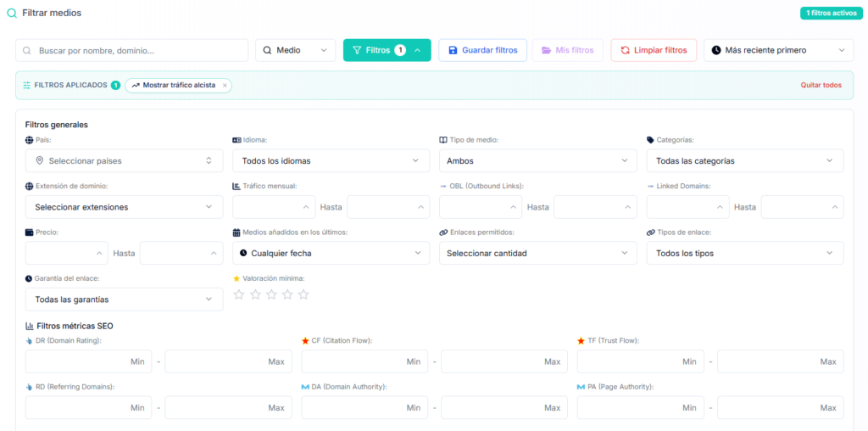Image resolution: width=868 pixels, height=431 pixels.
Task: Click the DR (Domain Rating) Max field
Action: (x=229, y=361)
